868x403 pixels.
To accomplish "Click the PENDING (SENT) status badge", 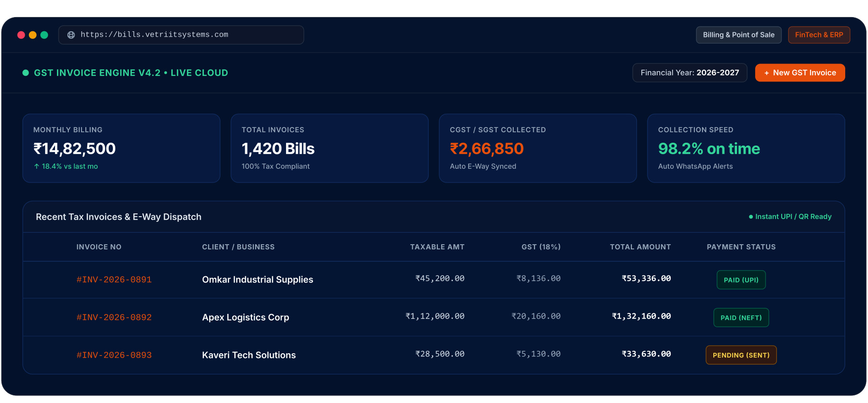I will tap(741, 355).
